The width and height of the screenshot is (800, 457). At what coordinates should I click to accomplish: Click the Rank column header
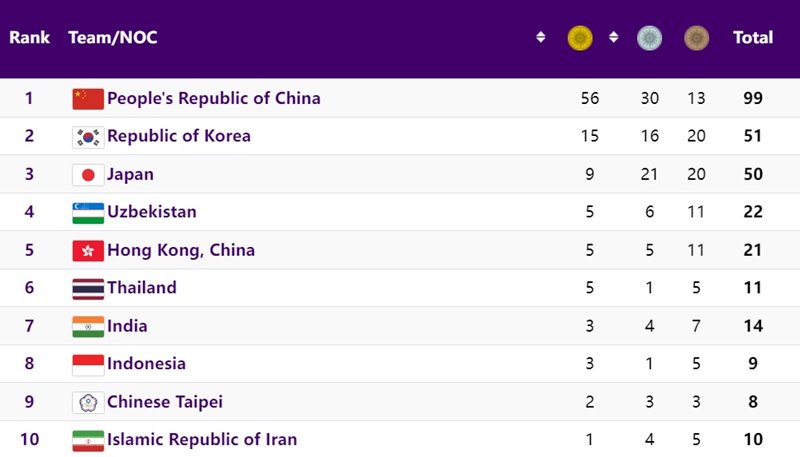(x=29, y=38)
